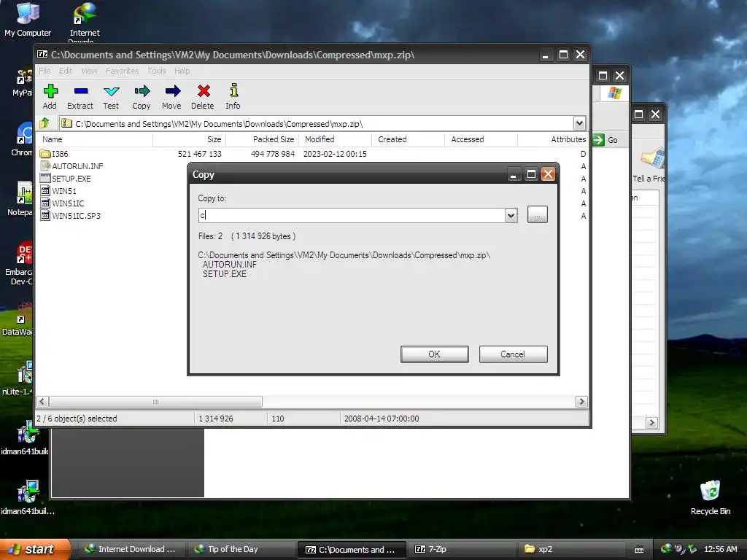Click the keyboard icon in the taskbar
Screen dimensions: 747x560
639,550
